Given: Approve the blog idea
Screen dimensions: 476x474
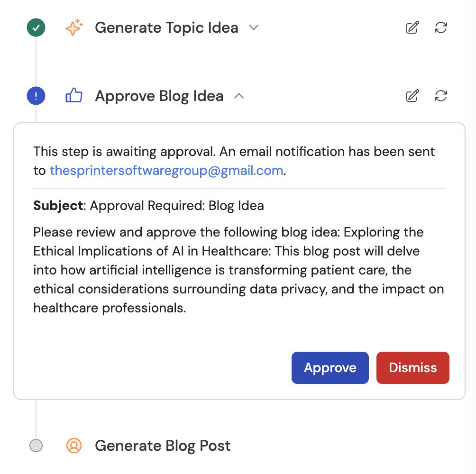Looking at the screenshot, I should [x=330, y=367].
